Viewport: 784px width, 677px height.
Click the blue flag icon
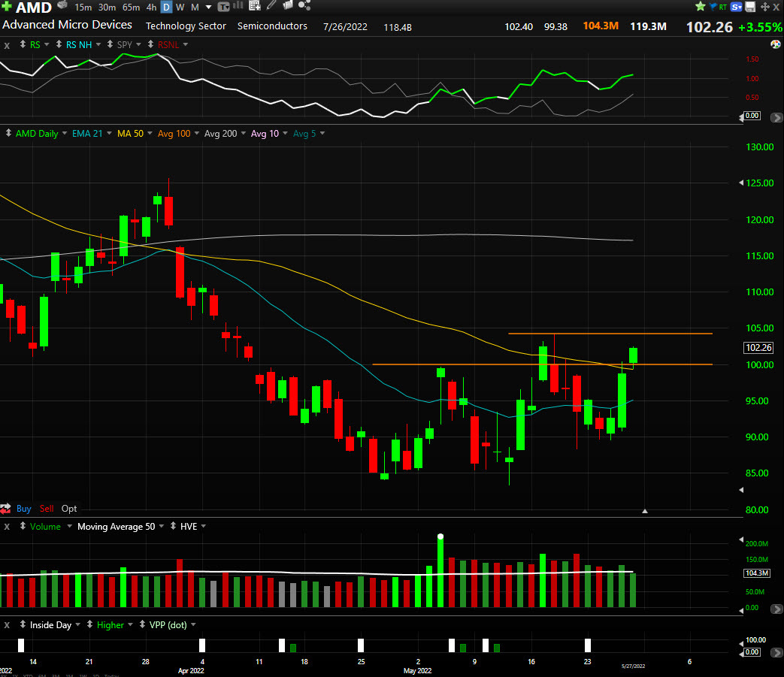pyautogui.click(x=713, y=7)
